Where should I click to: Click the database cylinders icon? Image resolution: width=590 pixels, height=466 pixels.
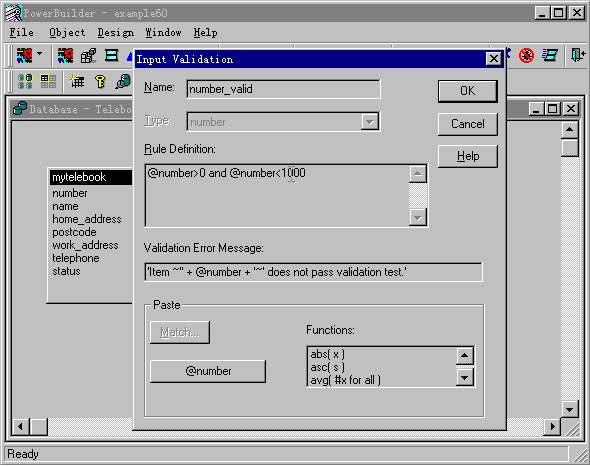click(25, 81)
